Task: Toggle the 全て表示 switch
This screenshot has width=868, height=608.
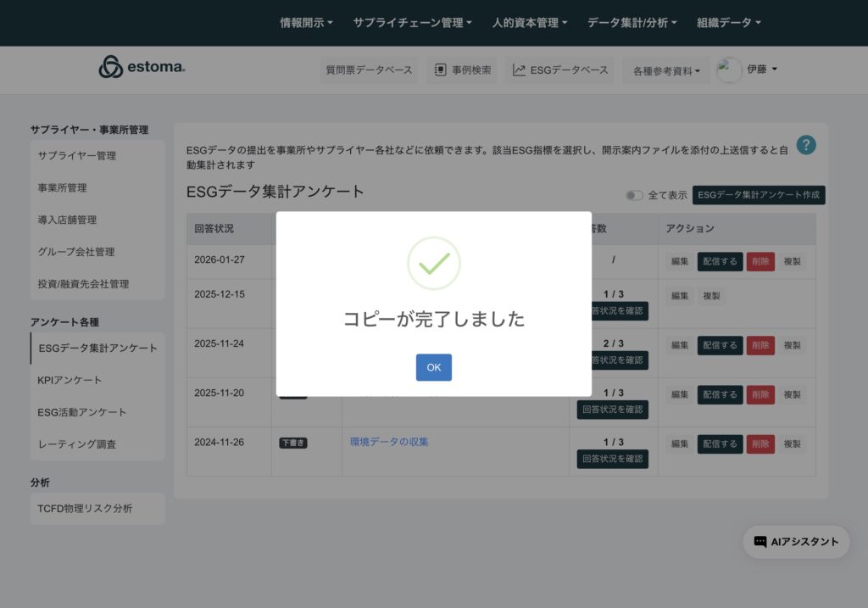Action: (634, 195)
